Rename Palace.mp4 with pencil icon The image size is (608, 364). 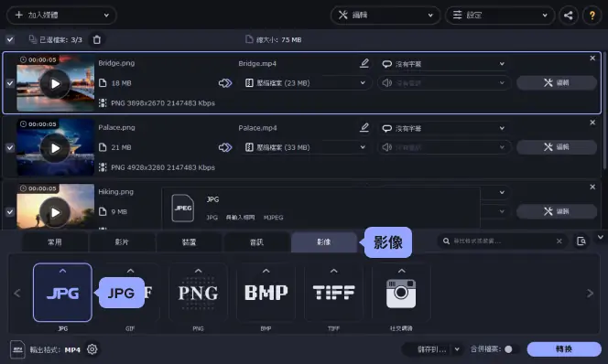[364, 127]
